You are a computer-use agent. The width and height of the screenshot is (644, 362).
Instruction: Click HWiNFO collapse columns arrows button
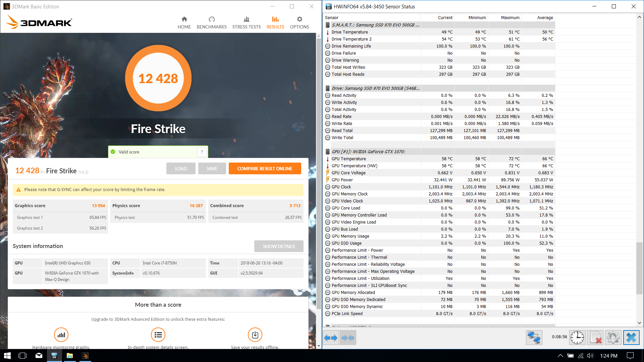pyautogui.click(x=348, y=338)
